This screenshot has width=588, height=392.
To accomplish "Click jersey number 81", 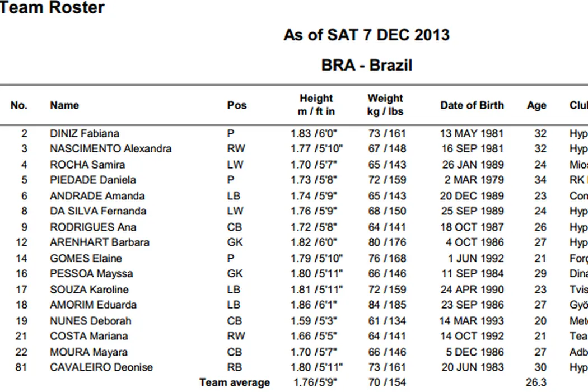I will tap(24, 367).
